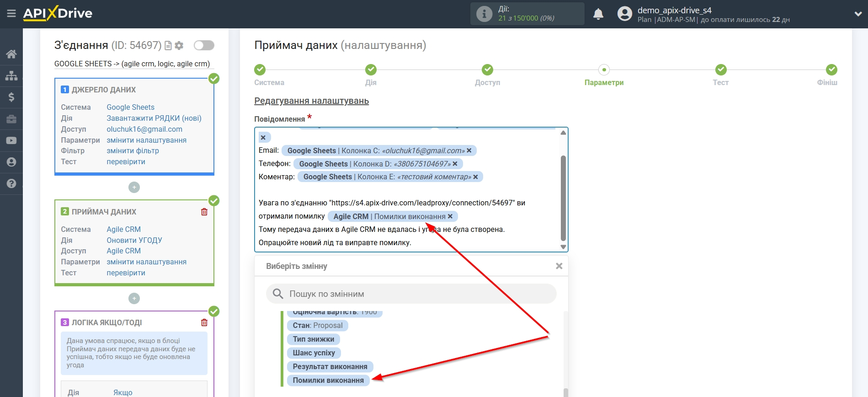Open the help question mark icon
The width and height of the screenshot is (868, 397).
click(11, 183)
